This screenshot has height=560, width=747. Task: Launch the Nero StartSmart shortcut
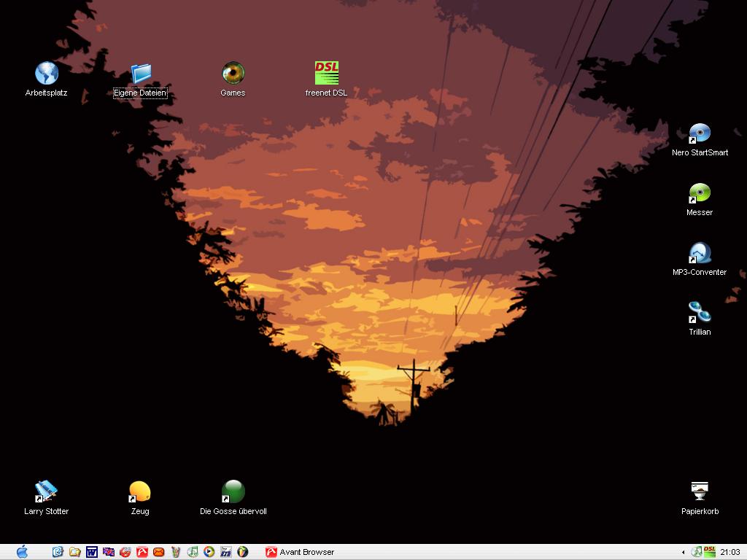click(700, 134)
